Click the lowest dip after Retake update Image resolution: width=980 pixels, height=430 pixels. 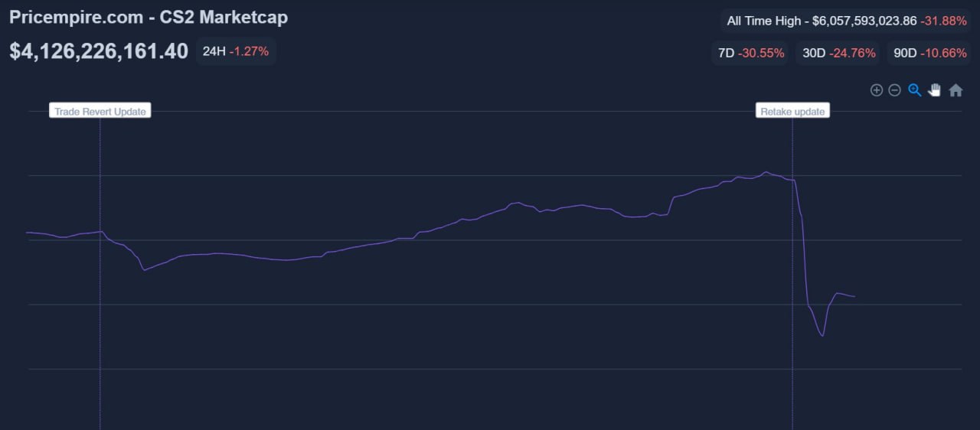(822, 336)
